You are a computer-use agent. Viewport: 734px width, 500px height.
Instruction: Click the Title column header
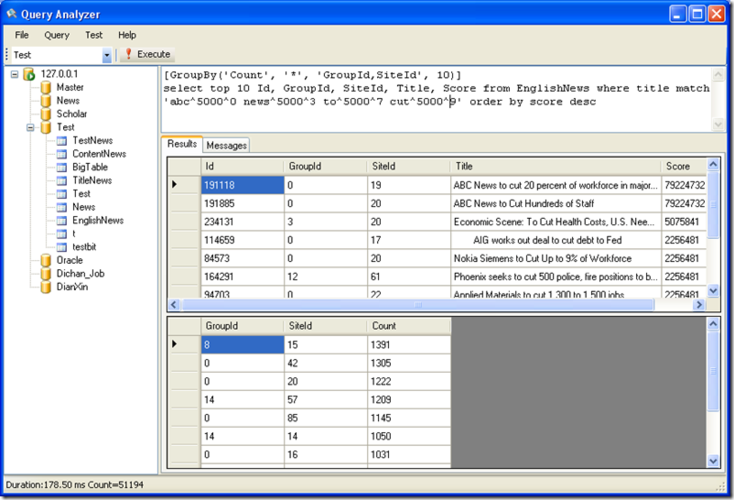556,166
